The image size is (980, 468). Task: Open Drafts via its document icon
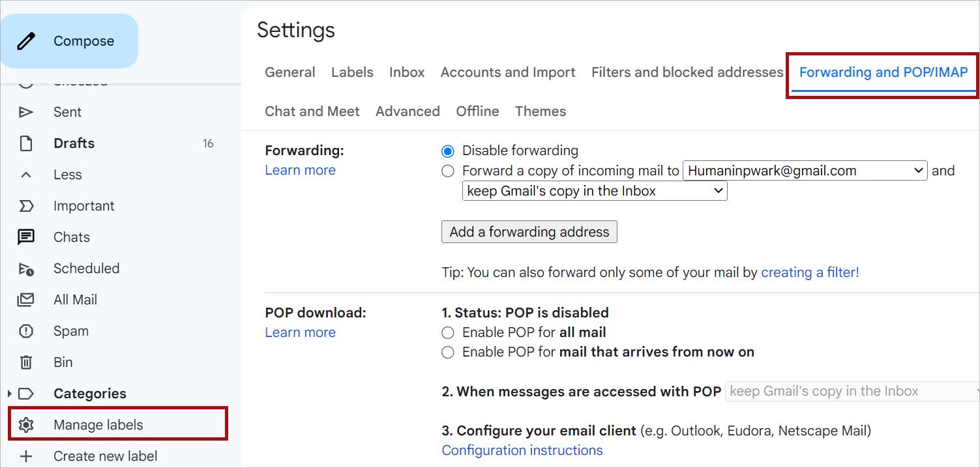point(26,143)
